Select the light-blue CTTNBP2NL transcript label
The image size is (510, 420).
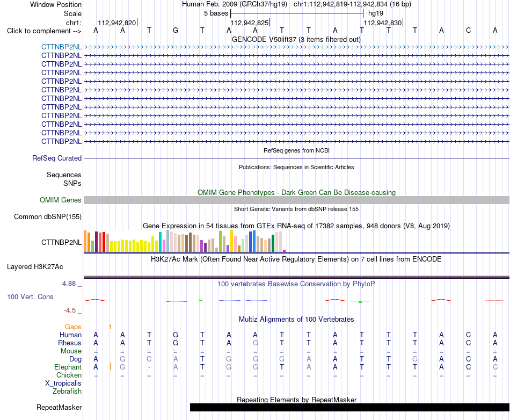click(61, 47)
